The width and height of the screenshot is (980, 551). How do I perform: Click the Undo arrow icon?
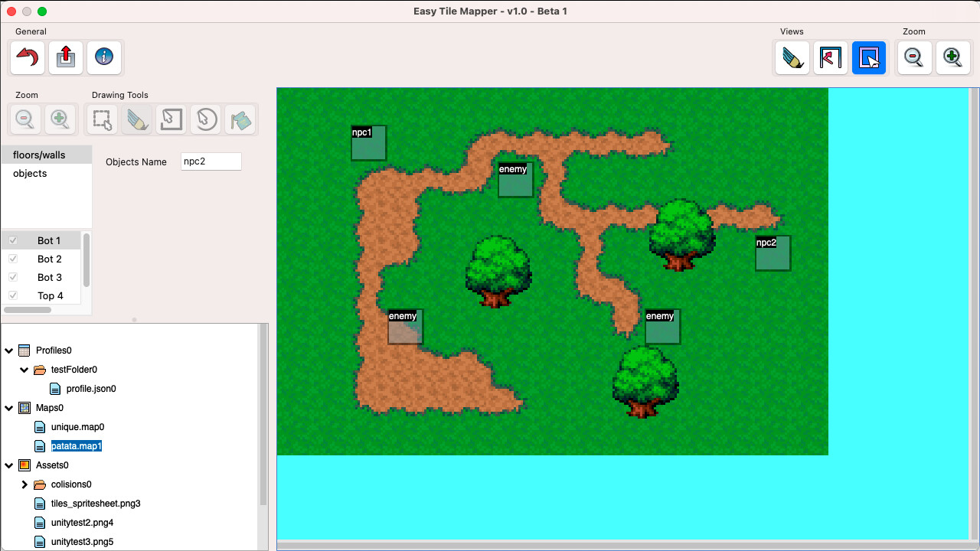(x=27, y=57)
